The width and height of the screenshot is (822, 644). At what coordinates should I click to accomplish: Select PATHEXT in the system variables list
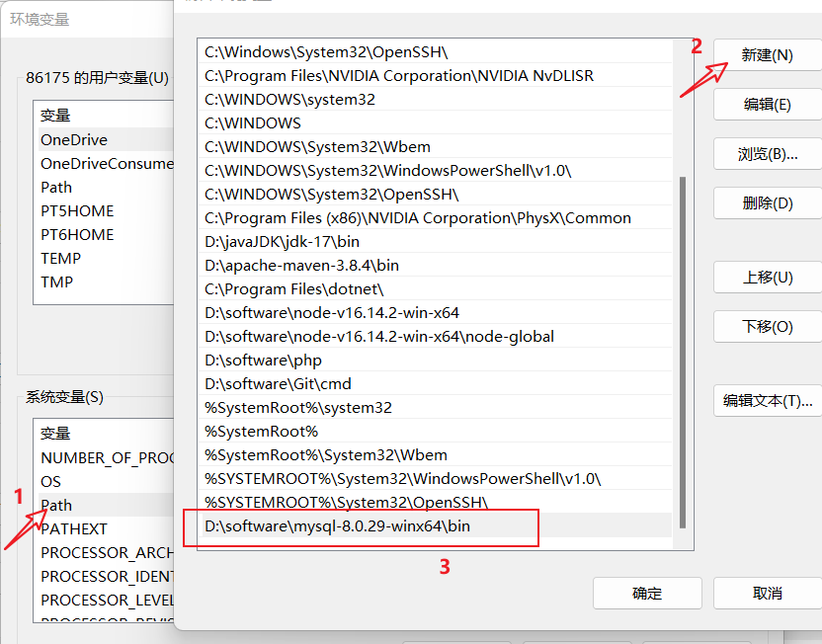[x=74, y=529]
